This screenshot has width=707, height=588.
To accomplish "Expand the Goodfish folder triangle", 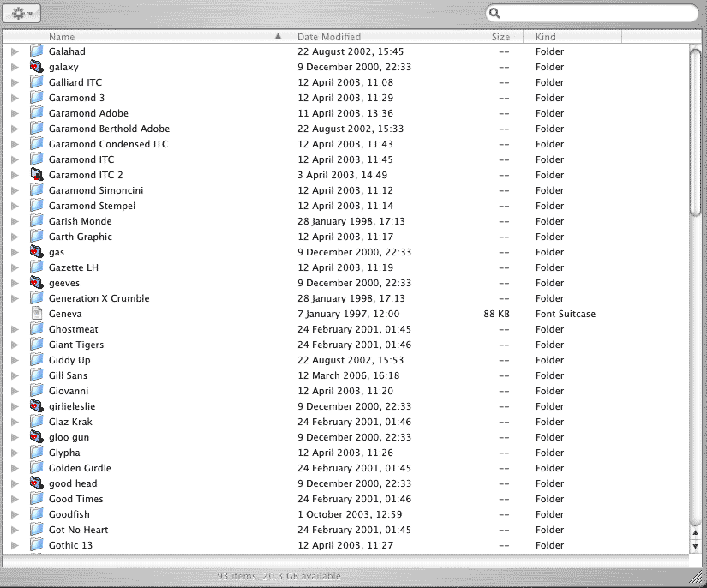I will point(15,514).
